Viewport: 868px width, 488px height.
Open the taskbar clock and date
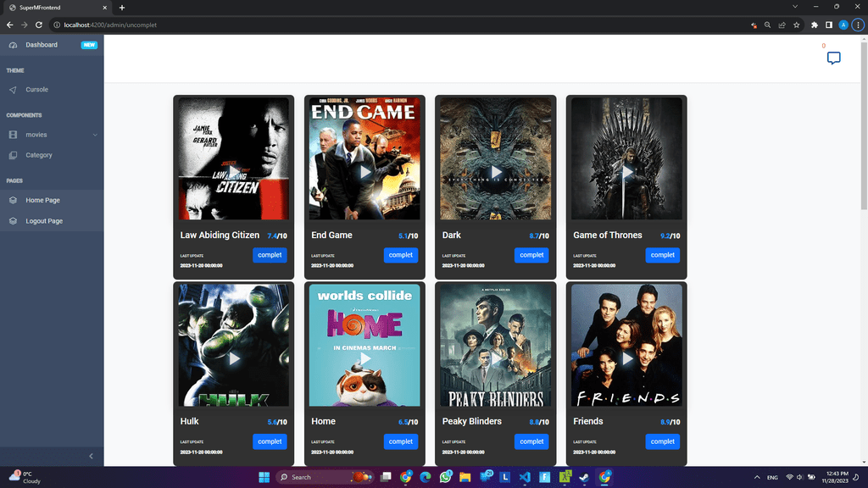coord(835,477)
